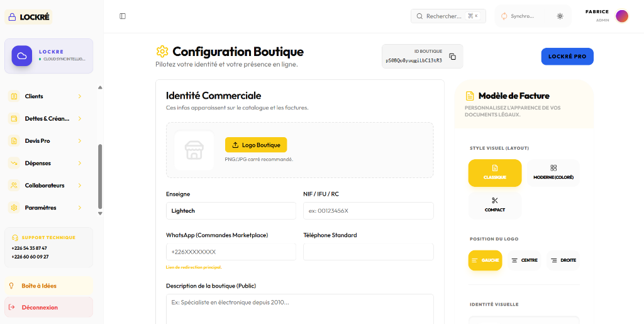Focus the Rechercher search field
This screenshot has width=644, height=324.
448,16
